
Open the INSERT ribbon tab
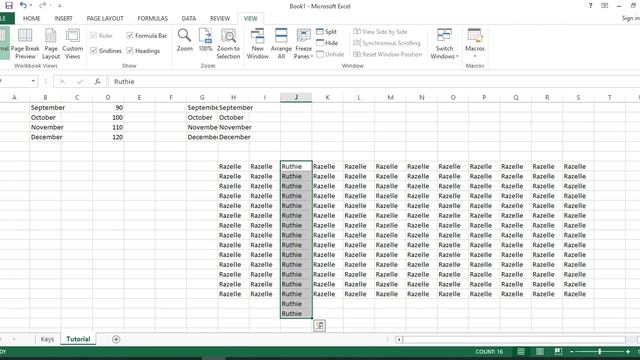(63, 18)
